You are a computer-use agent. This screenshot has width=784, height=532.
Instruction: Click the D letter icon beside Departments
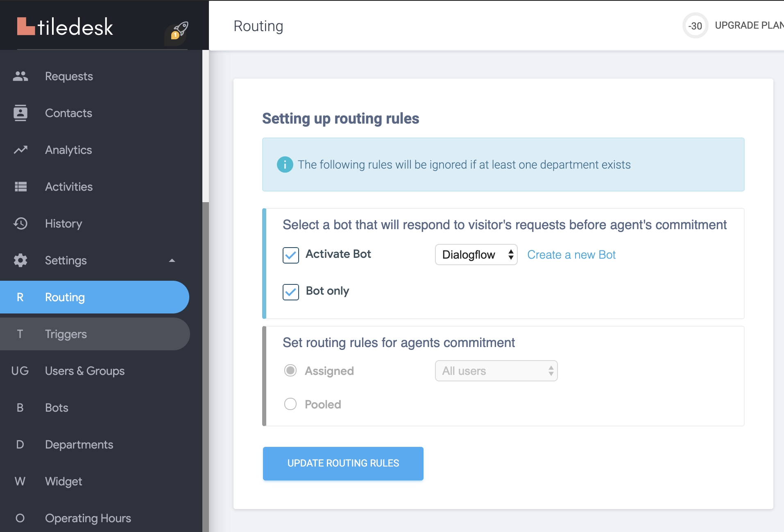(20, 444)
